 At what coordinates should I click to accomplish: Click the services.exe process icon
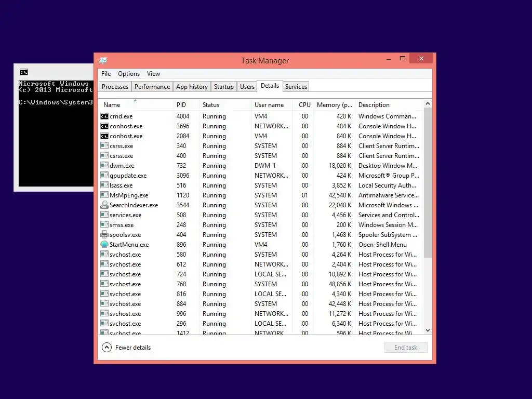point(104,215)
